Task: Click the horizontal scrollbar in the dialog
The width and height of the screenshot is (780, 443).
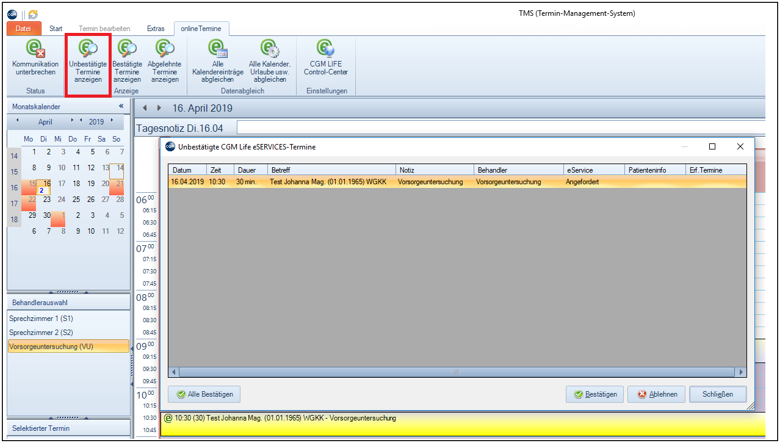Action: (x=457, y=372)
